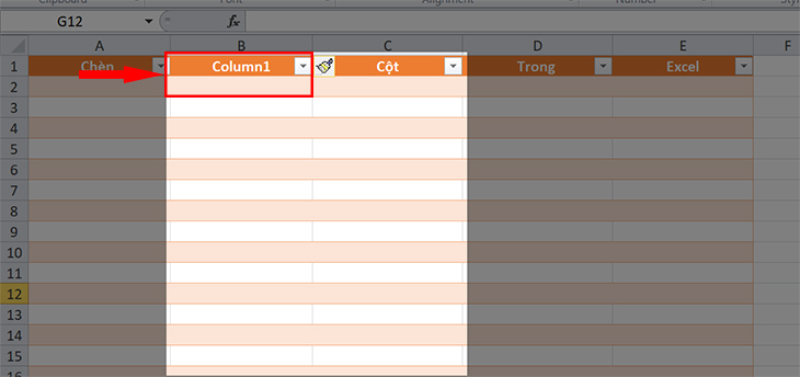Image resolution: width=800 pixels, height=377 pixels.
Task: Select column B header
Action: [x=241, y=46]
